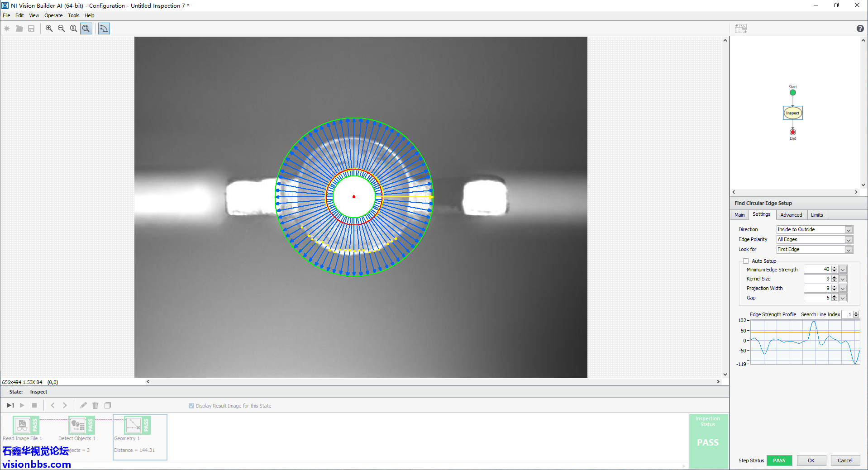Switch to the Limits tab
Image resolution: width=868 pixels, height=470 pixels.
pyautogui.click(x=817, y=215)
